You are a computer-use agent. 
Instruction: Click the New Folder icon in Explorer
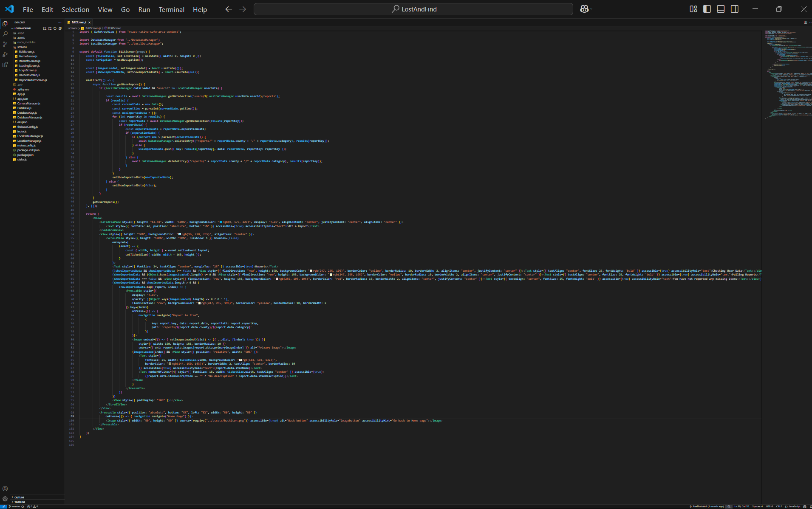[50, 28]
